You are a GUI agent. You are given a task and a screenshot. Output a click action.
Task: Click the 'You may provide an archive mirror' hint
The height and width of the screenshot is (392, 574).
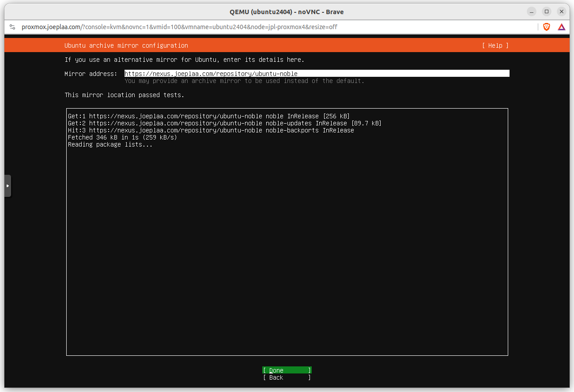click(245, 81)
